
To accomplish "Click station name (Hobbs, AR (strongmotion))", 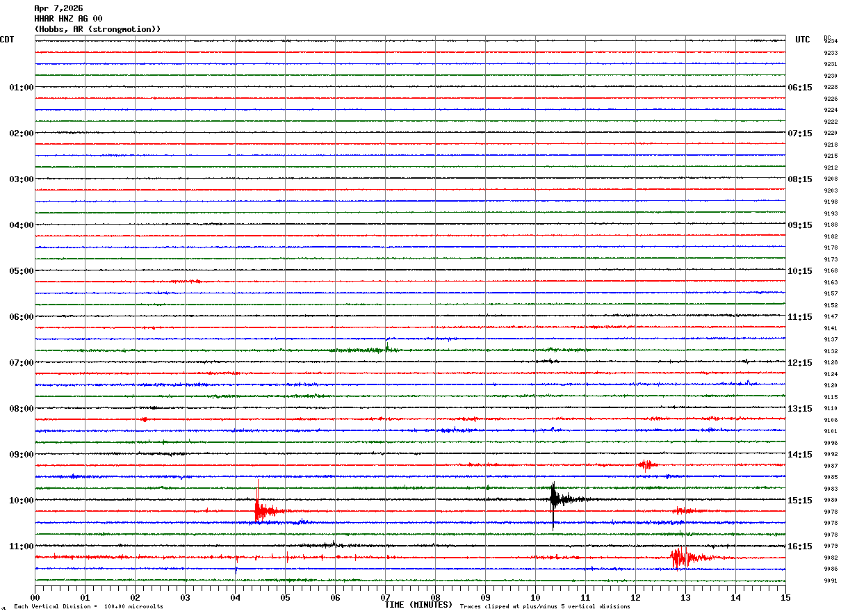I will click(97, 29).
